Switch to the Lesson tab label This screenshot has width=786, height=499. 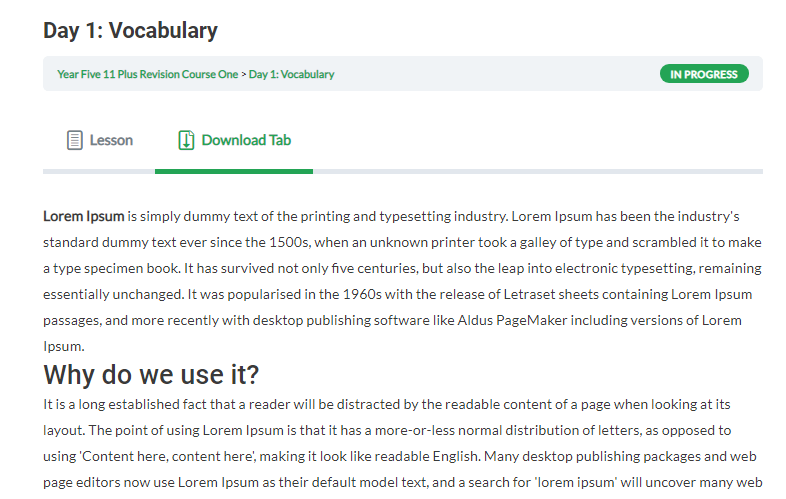[x=111, y=140]
